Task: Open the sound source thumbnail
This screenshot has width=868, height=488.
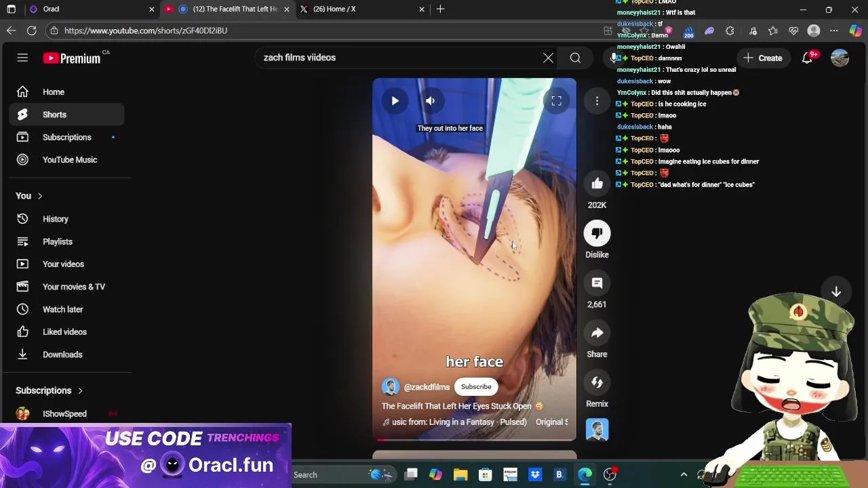Action: point(597,430)
